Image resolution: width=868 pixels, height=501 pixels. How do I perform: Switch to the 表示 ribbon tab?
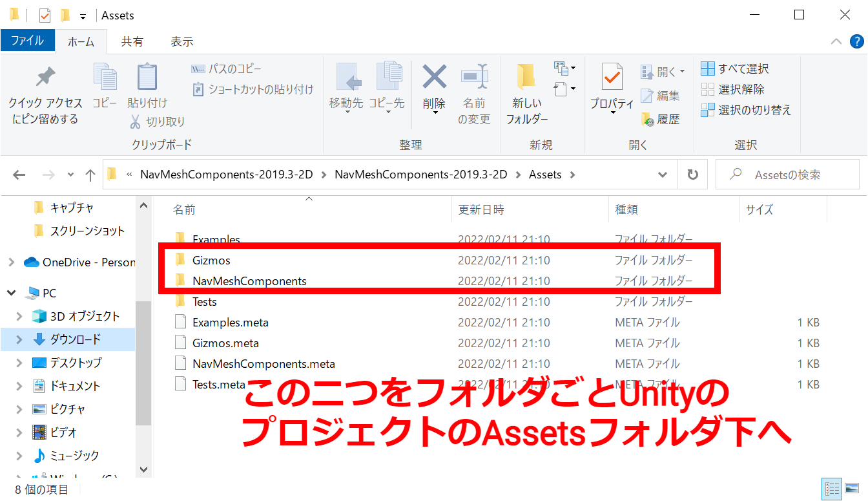181,41
